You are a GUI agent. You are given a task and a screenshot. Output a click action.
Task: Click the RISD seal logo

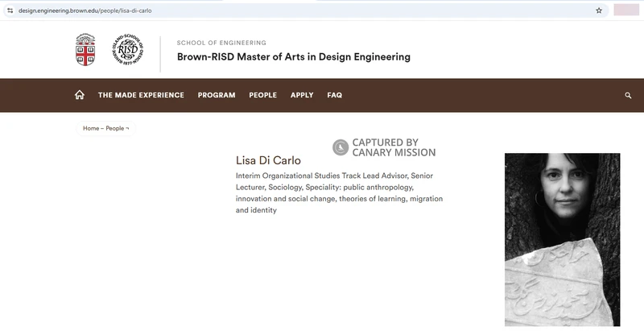(128, 49)
